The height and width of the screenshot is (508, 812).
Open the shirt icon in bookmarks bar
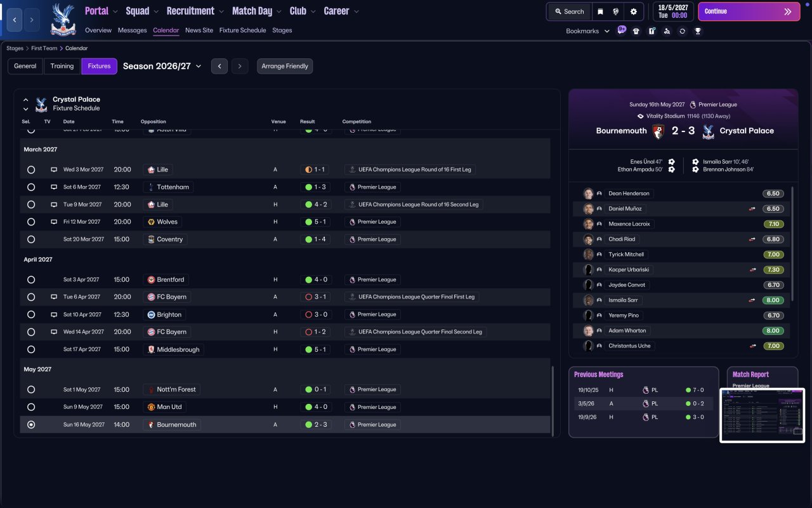pyautogui.click(x=636, y=30)
